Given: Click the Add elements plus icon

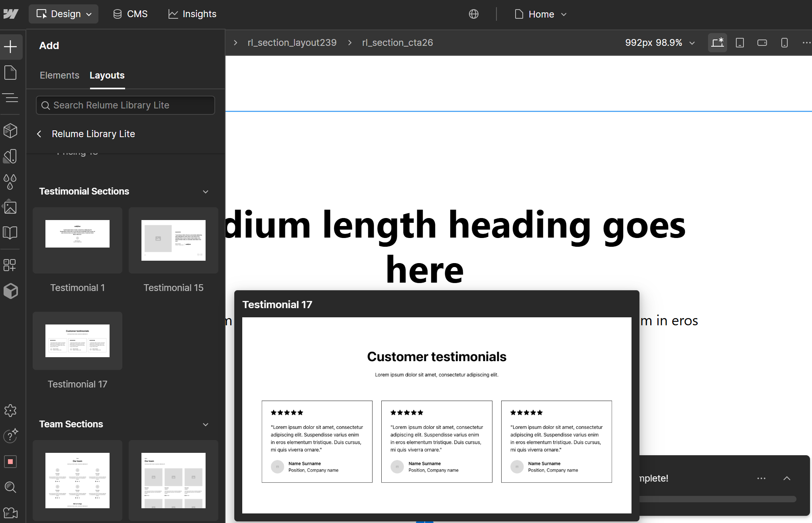Looking at the screenshot, I should tap(10, 47).
